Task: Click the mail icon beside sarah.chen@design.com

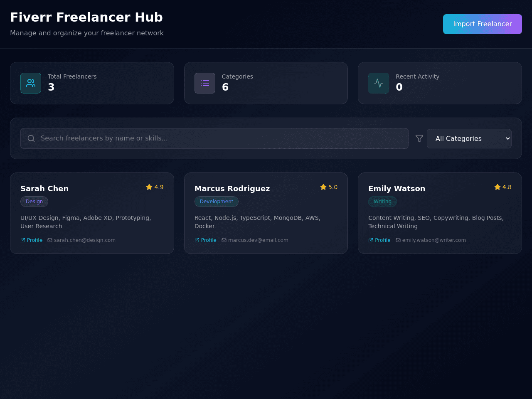Action: (50, 240)
